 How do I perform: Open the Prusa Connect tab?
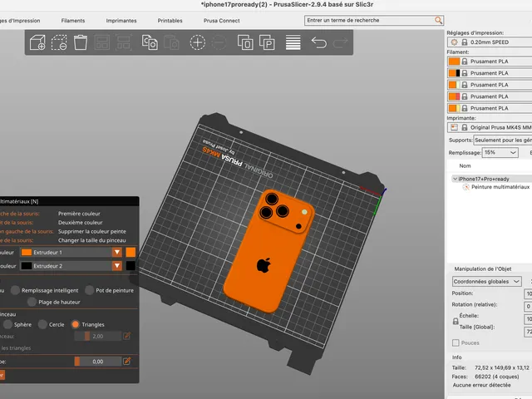point(222,21)
